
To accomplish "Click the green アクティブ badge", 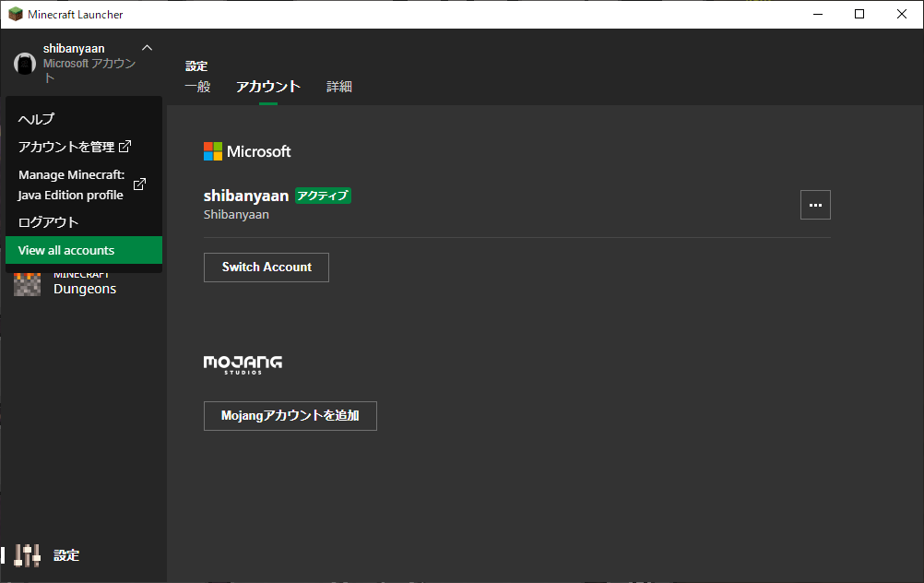I will click(x=323, y=196).
